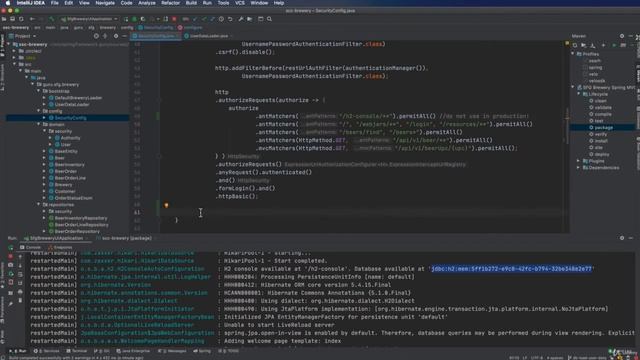Image resolution: width=640 pixels, height=360 pixels.
Task: Open Settings via the wrench toolbar icon
Action: coord(241,19)
